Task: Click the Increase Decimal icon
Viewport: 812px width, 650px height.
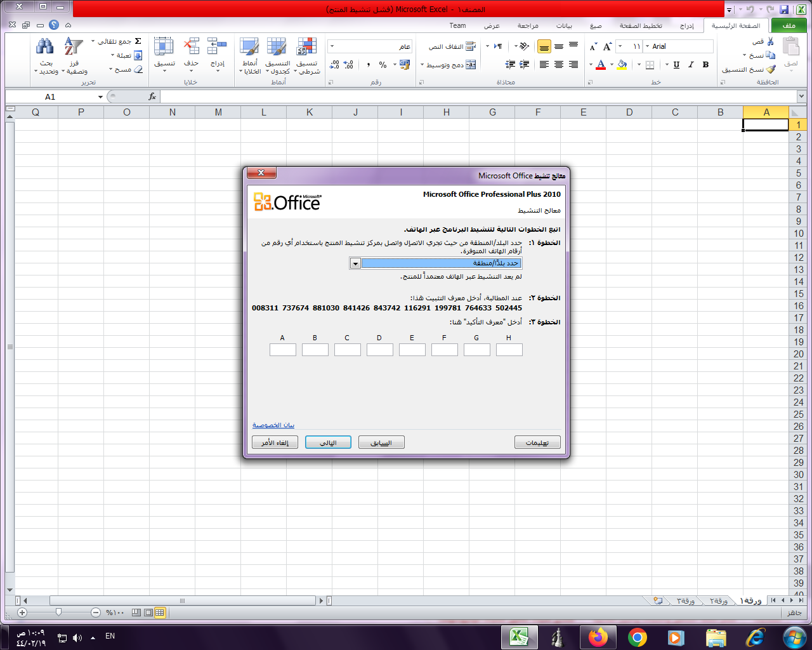Action: pyautogui.click(x=349, y=65)
